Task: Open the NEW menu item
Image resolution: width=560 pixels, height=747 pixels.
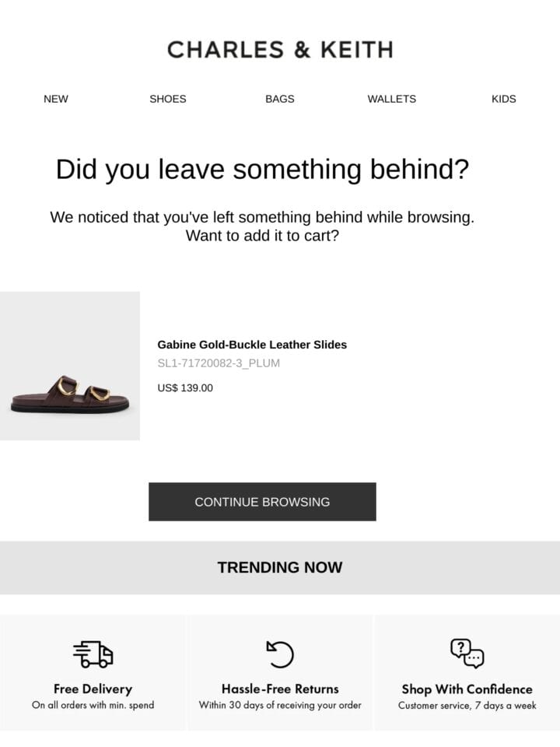Action: [56, 99]
